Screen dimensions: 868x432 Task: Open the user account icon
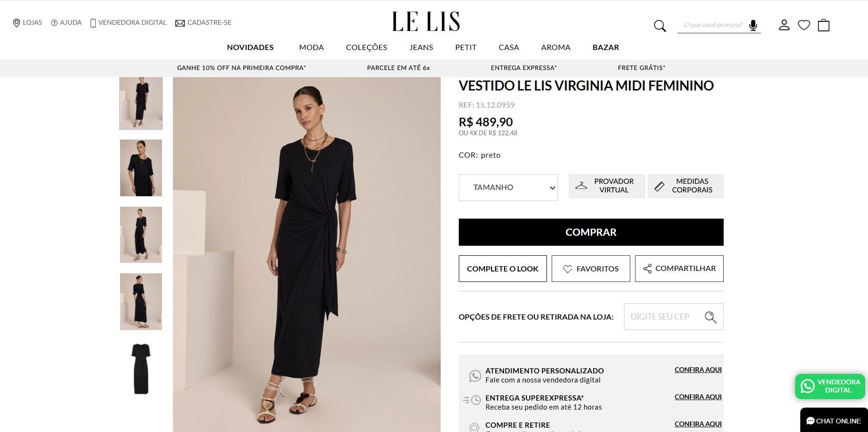784,25
